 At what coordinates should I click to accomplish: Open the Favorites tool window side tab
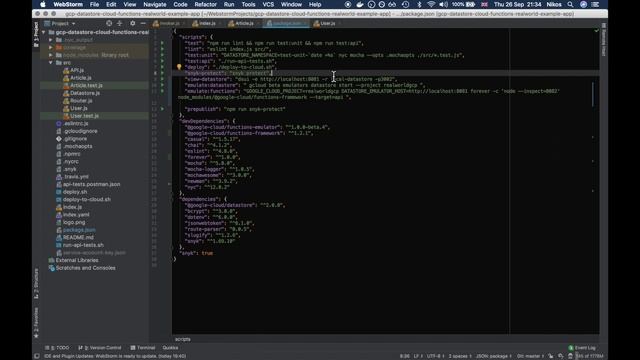36,322
